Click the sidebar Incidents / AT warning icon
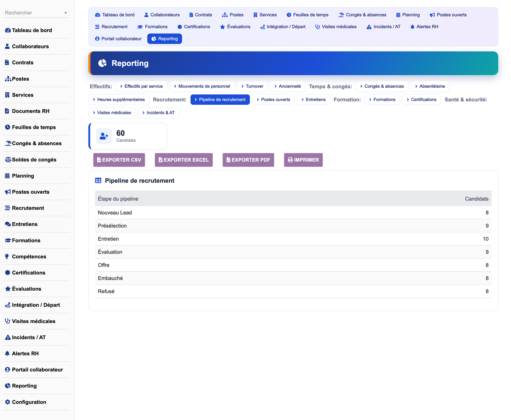This screenshot has height=420, width=511. pyautogui.click(x=8, y=338)
